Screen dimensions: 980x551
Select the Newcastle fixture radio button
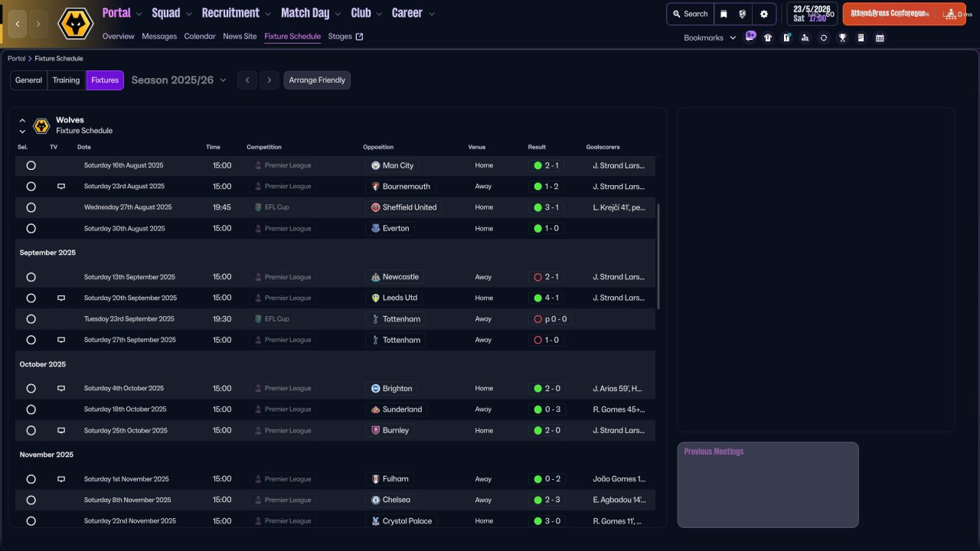31,277
